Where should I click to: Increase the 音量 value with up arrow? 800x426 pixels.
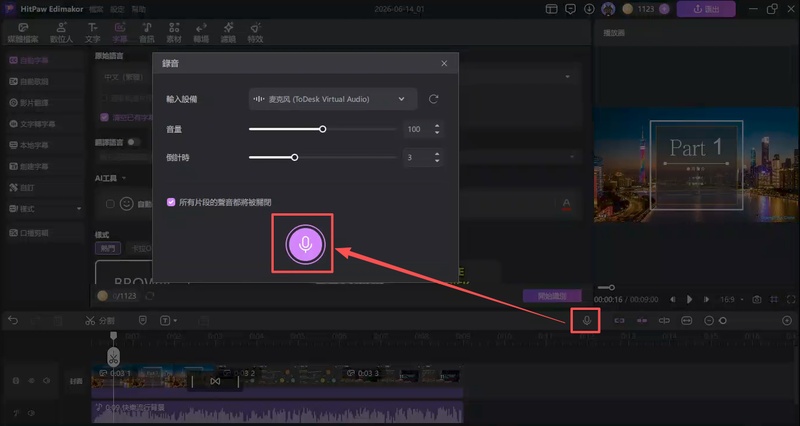[x=437, y=126]
